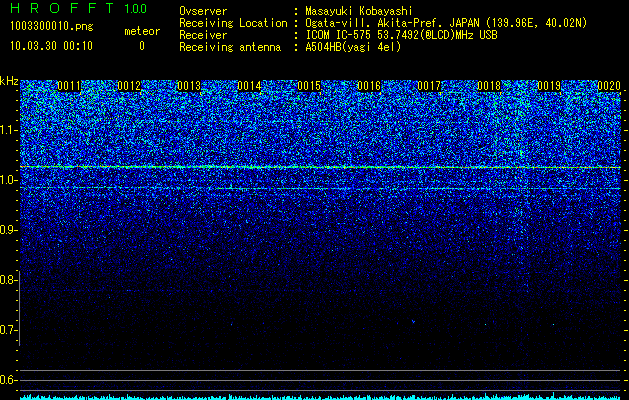Click the Receiving antenna field label
This screenshot has width=629, height=400.
(x=230, y=47)
